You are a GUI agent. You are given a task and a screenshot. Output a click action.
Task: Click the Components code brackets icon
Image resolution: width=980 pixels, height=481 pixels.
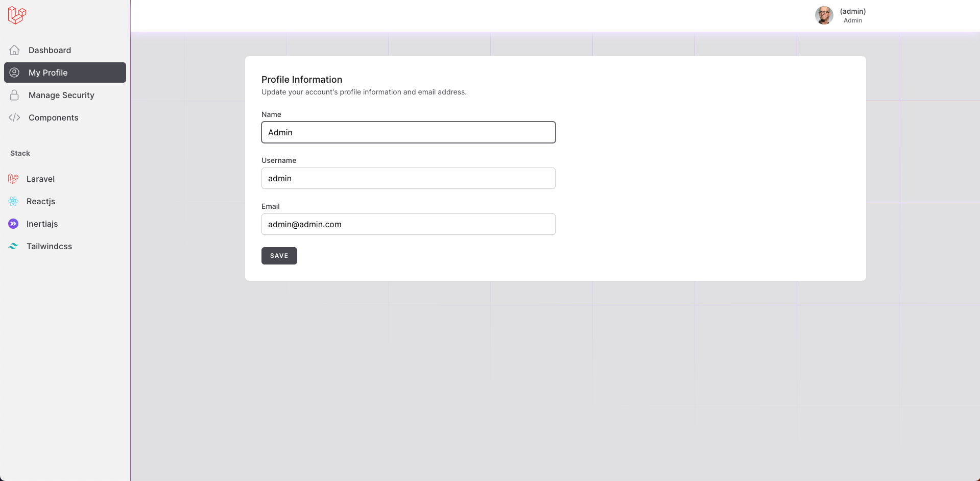pyautogui.click(x=14, y=117)
